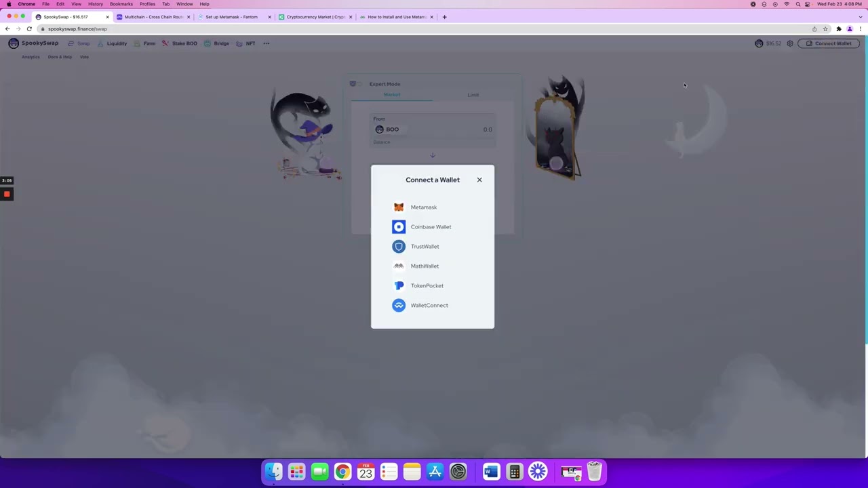Open Spotlight search in the menu bar
868x488 pixels.
tap(797, 4)
